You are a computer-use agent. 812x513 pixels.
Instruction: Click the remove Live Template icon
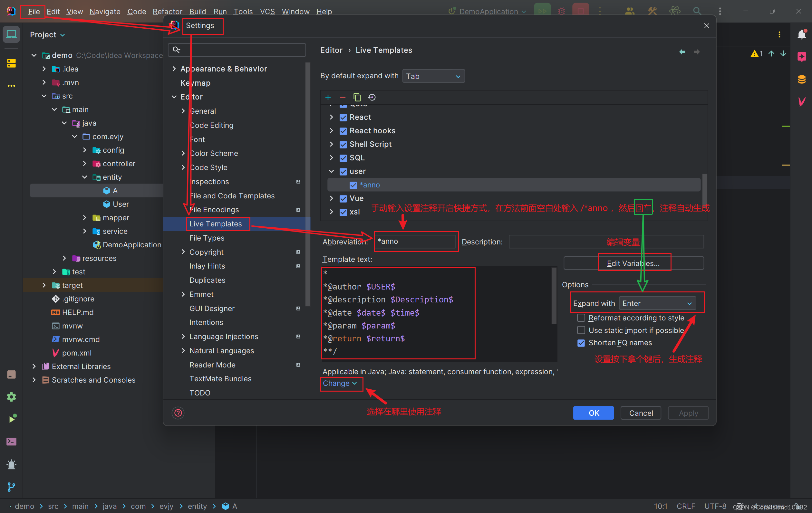click(x=343, y=97)
